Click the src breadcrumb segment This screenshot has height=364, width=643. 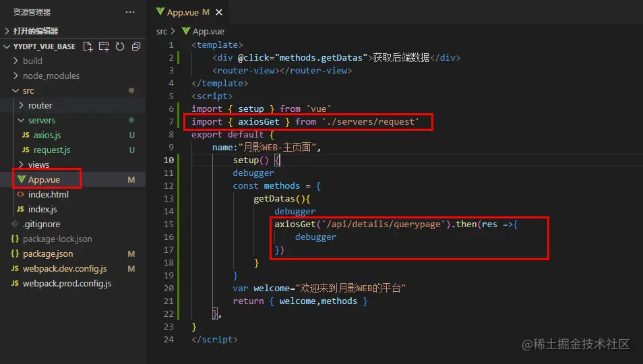pyautogui.click(x=162, y=31)
